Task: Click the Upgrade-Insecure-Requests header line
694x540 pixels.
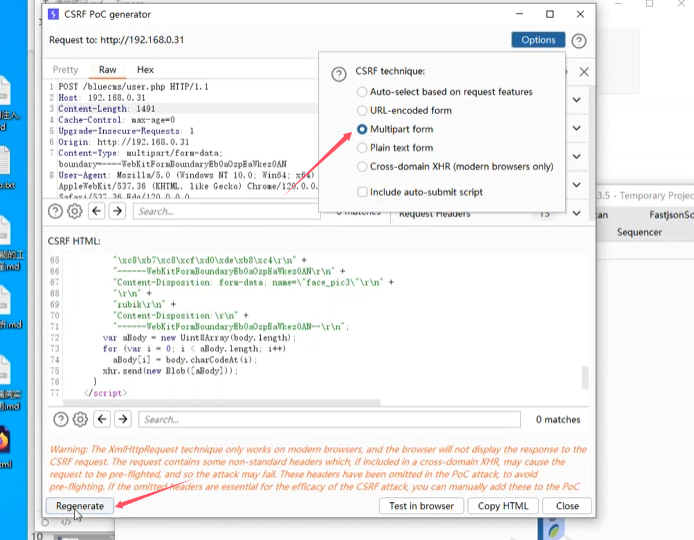Action: tap(126, 131)
